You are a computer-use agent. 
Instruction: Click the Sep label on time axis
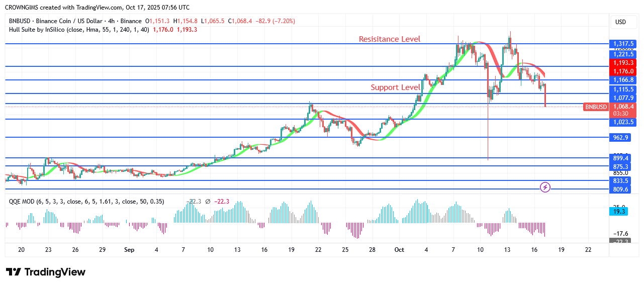tap(129, 250)
